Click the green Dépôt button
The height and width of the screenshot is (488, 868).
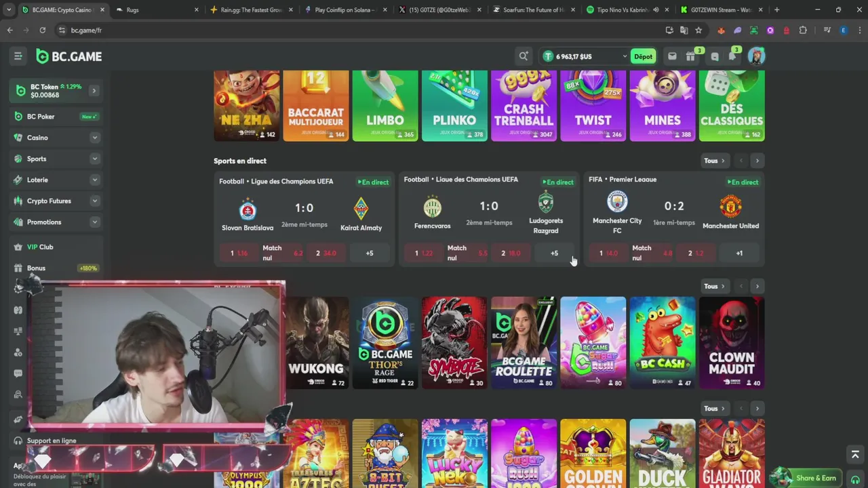(x=643, y=56)
